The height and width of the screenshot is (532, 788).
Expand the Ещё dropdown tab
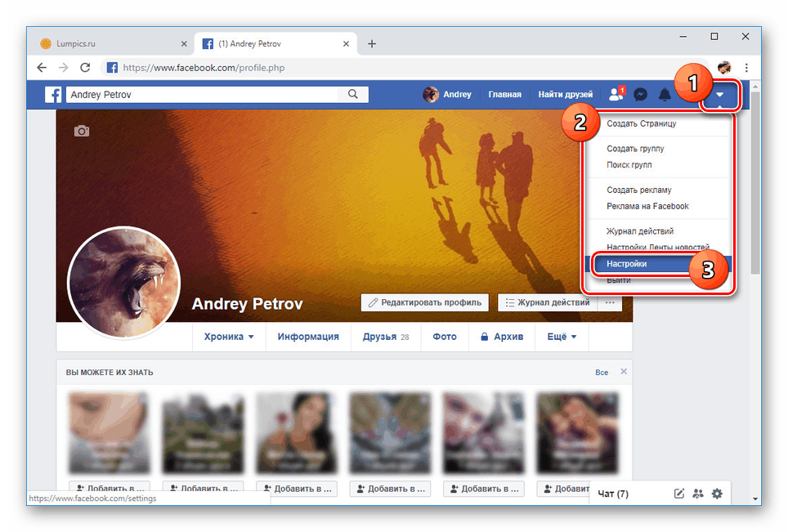tap(562, 337)
